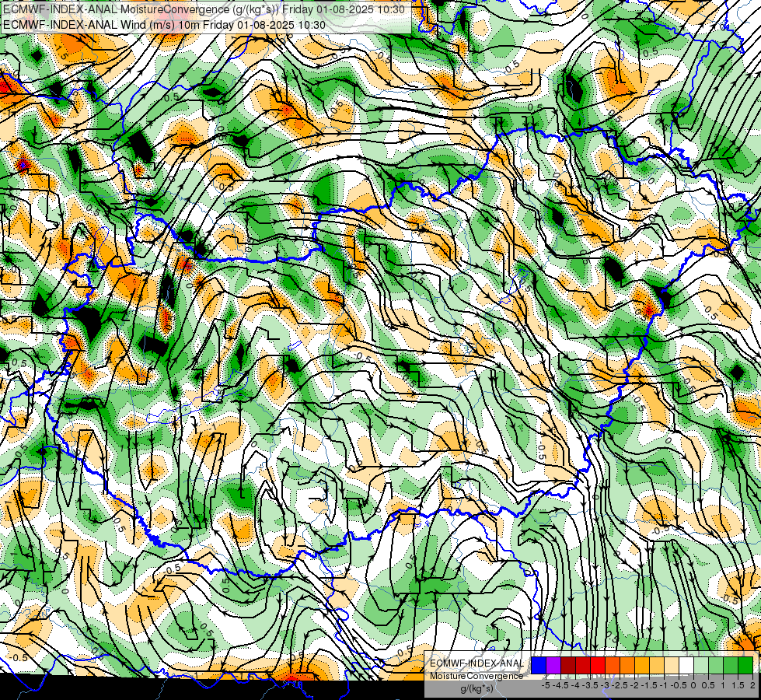Screen dimensions: 761x700
Task: Click the legend swatch between -4 and -3.5
Action: (x=583, y=665)
